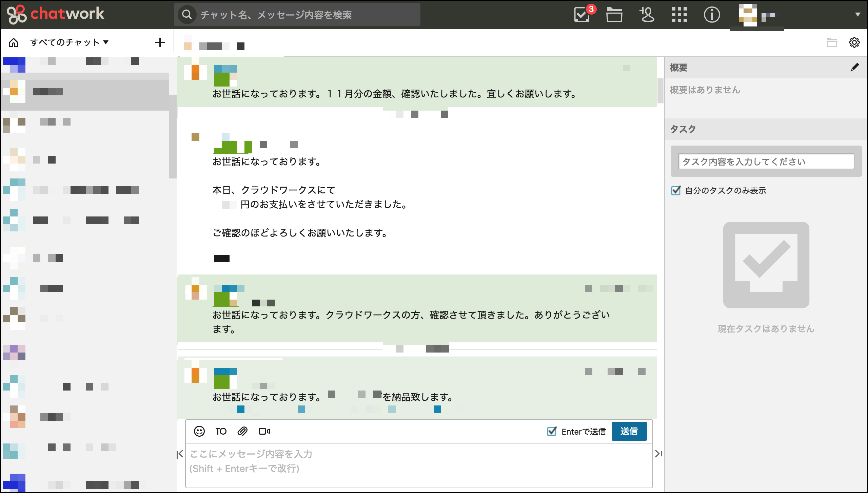The width and height of the screenshot is (868, 493).
Task: Open the user profile dropdown arrow
Action: pyautogui.click(x=857, y=15)
